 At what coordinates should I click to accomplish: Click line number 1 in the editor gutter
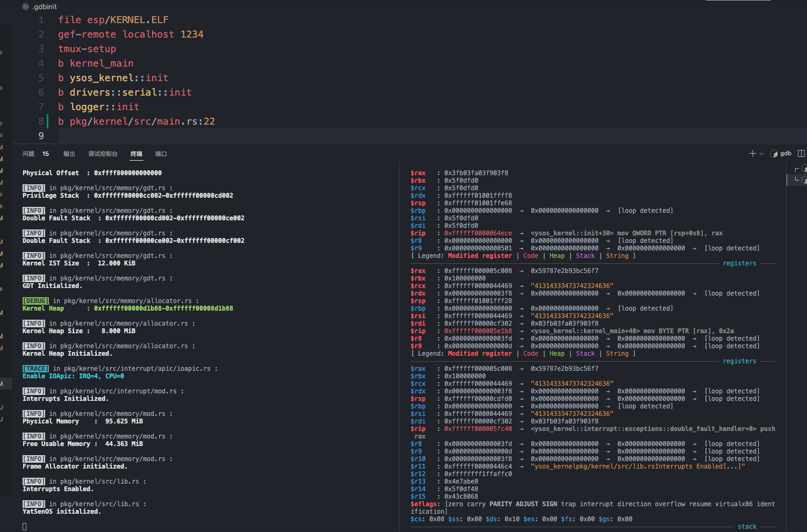[41, 20]
